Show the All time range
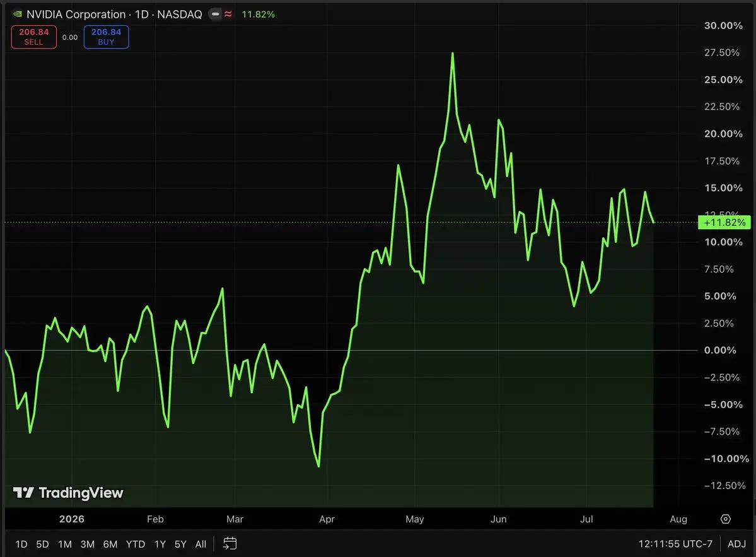The image size is (756, 557). [201, 544]
